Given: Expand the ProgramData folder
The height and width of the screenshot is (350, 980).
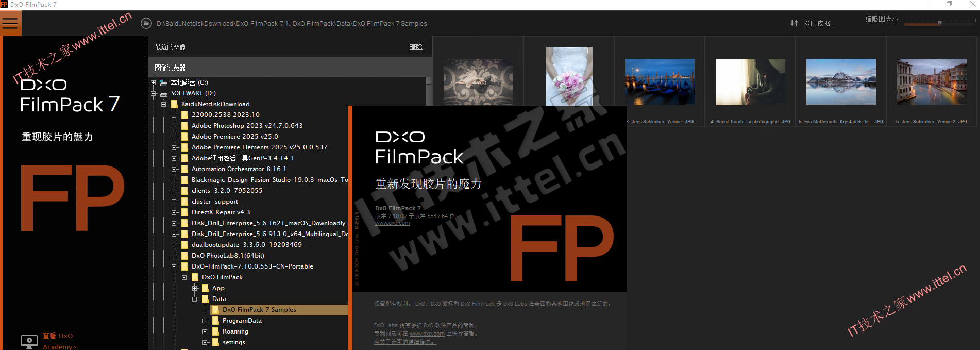Looking at the screenshot, I should click(x=205, y=321).
